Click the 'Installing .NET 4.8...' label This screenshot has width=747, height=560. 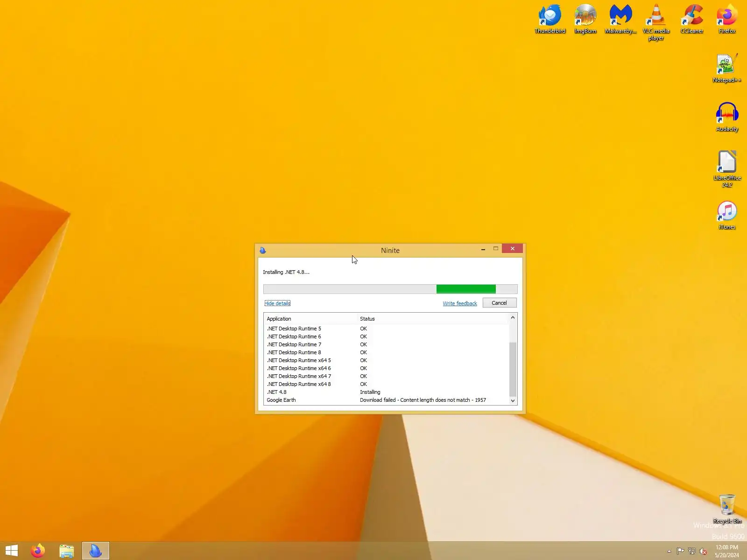286,272
